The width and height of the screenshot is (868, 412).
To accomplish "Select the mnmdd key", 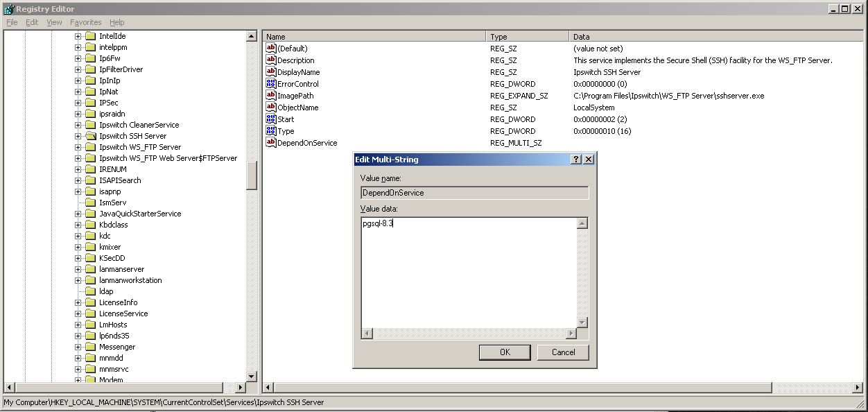I will [x=111, y=358].
